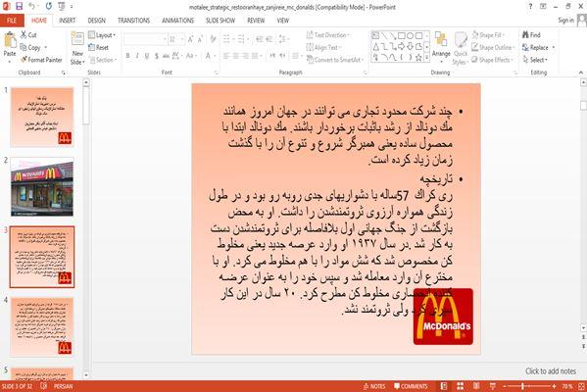Screen dimensions: 587x392
Task: Open the Layout dropdown
Action: pos(102,35)
